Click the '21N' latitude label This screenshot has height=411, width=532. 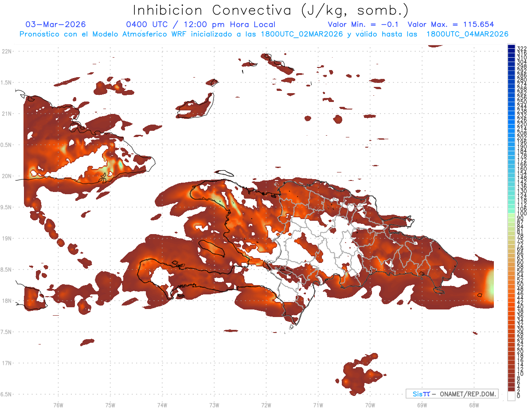(x=7, y=114)
